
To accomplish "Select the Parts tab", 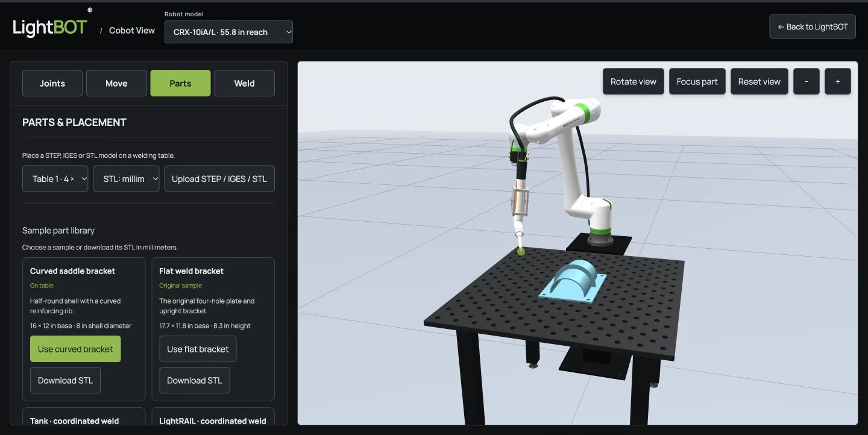I will pos(180,83).
